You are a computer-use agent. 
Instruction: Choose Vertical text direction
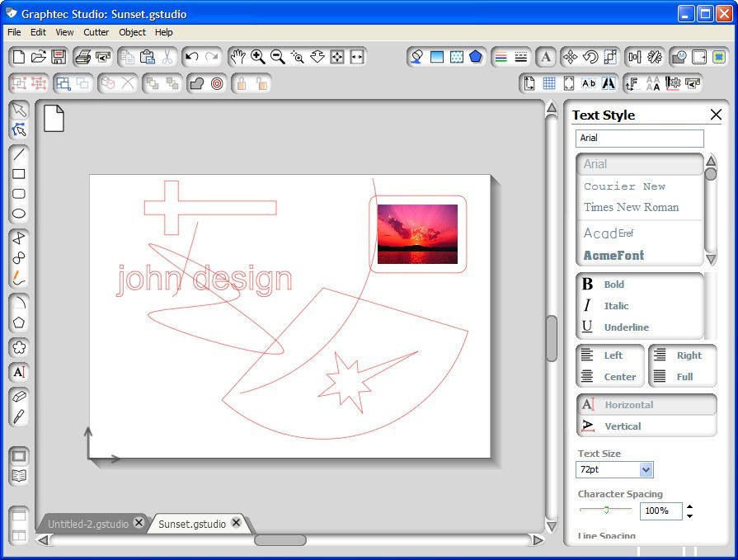tap(646, 426)
